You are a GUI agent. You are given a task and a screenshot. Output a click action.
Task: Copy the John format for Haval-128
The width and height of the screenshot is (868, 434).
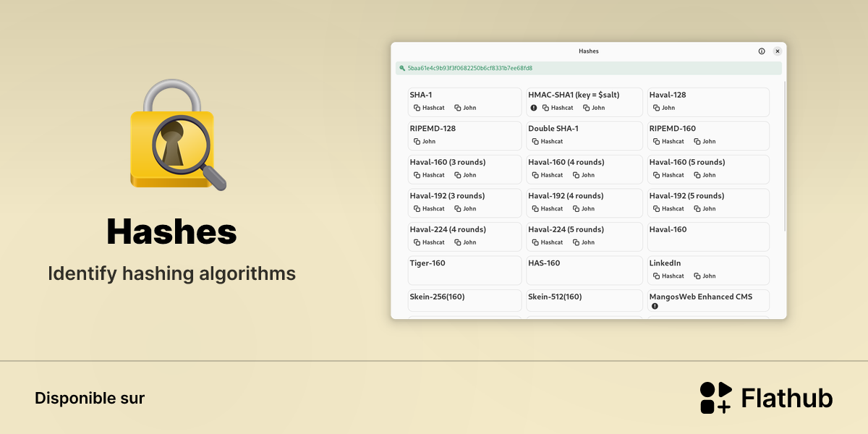(x=664, y=108)
